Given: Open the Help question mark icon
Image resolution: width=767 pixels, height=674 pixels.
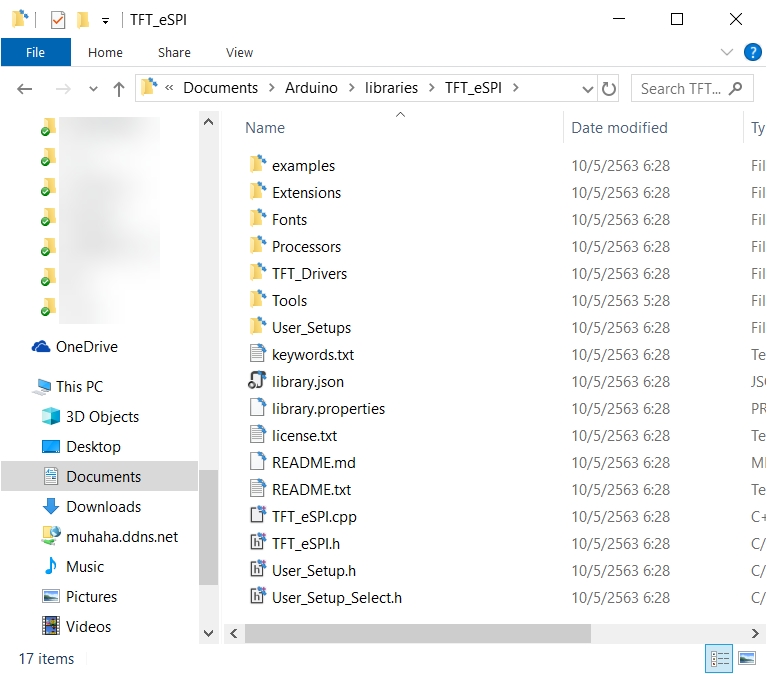Looking at the screenshot, I should pos(753,52).
